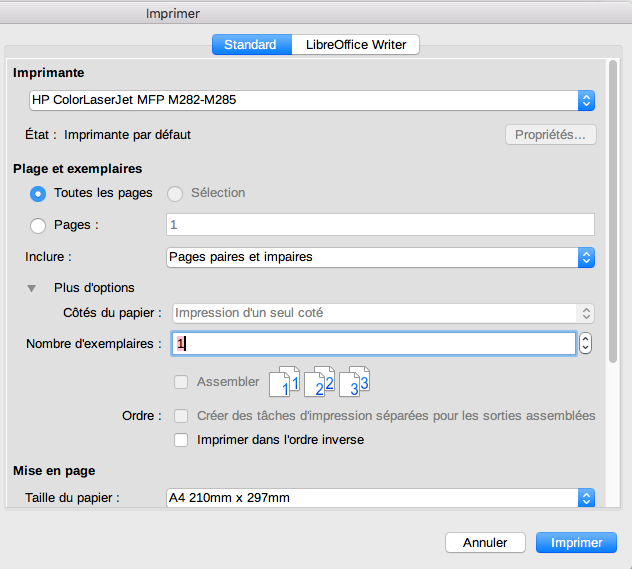
Task: Click the Pages range text field
Action: (x=380, y=225)
